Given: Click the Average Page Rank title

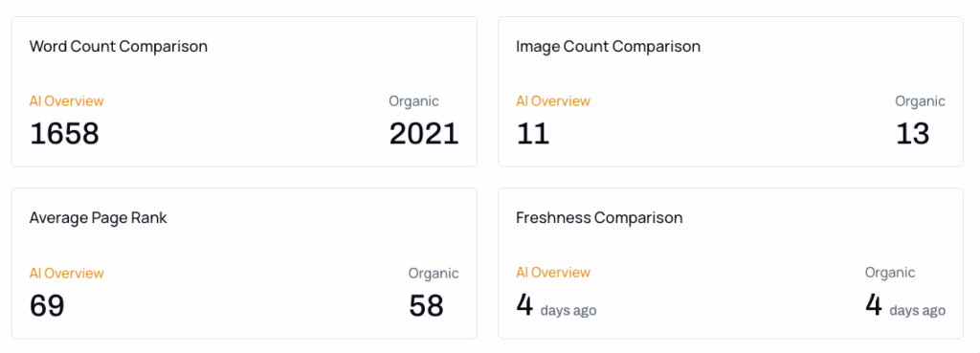Looking at the screenshot, I should click(x=99, y=218).
